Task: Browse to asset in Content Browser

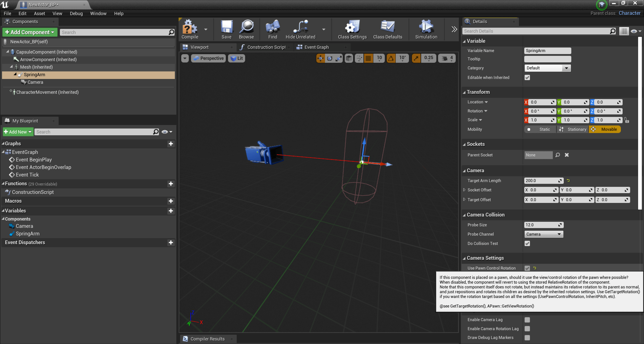Action: point(246,29)
